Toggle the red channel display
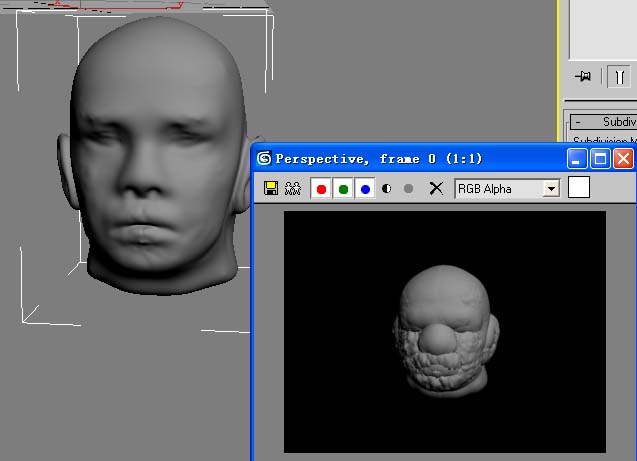 pyautogui.click(x=321, y=188)
